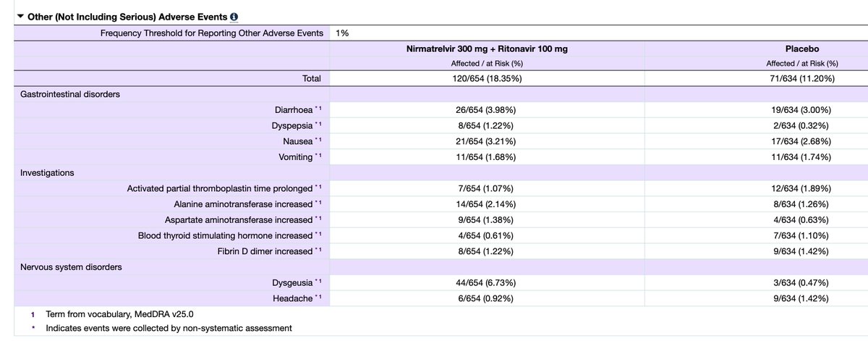Select the Diarrhoea row label

[x=294, y=110]
